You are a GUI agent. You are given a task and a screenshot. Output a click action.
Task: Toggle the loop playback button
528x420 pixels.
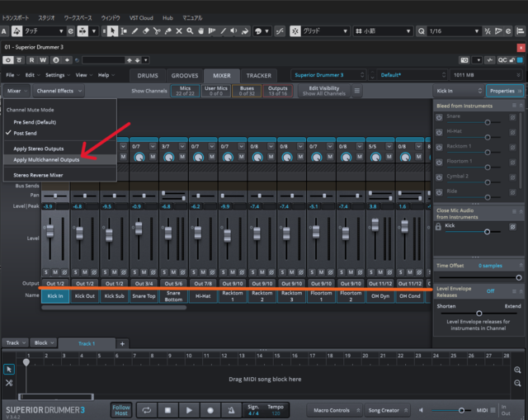[x=146, y=409]
